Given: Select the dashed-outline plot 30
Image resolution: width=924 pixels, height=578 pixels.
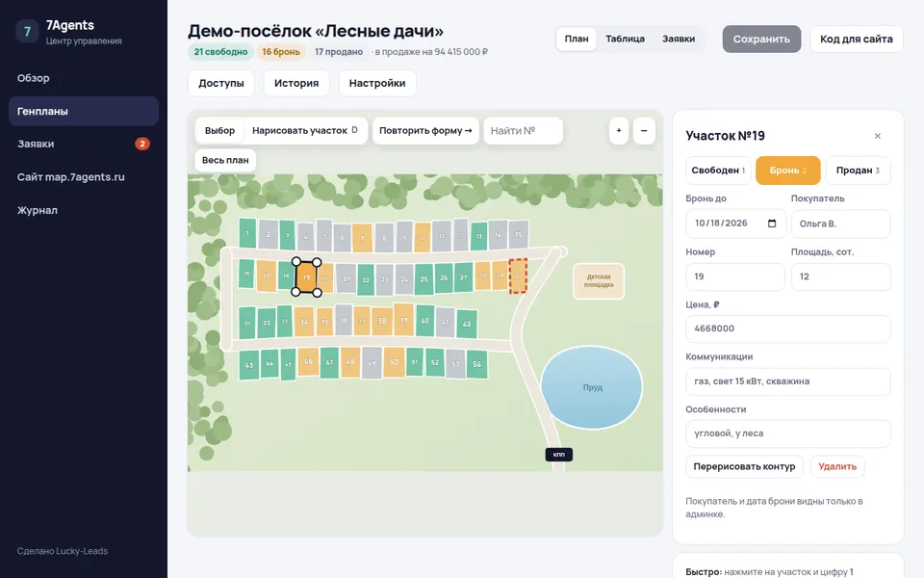Looking at the screenshot, I should (x=518, y=276).
